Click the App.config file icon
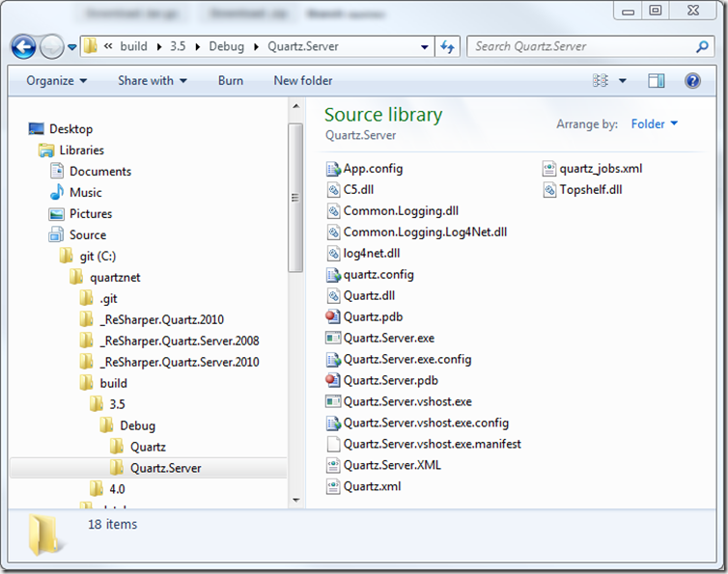This screenshot has height=574, width=728. coord(333,169)
